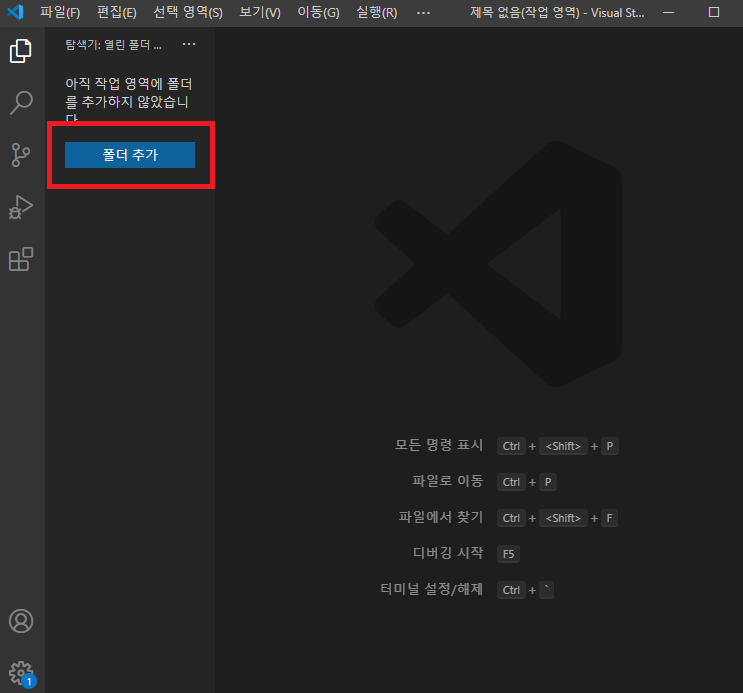
Task: Click the VS Code logo in title bar
Action: pyautogui.click(x=15, y=12)
